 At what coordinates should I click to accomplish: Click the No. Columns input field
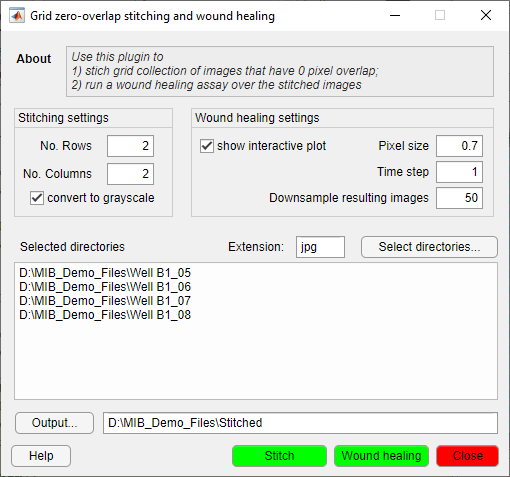130,174
